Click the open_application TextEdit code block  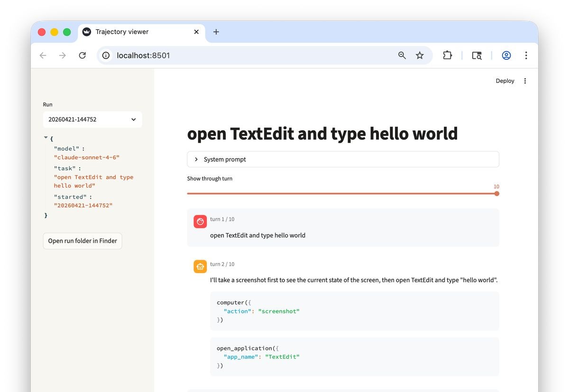[355, 357]
